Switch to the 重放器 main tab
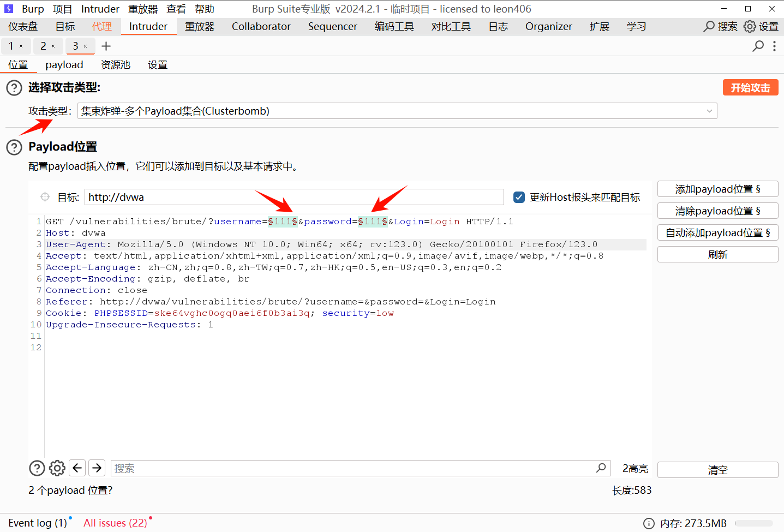The height and width of the screenshot is (532, 784). tap(200, 26)
